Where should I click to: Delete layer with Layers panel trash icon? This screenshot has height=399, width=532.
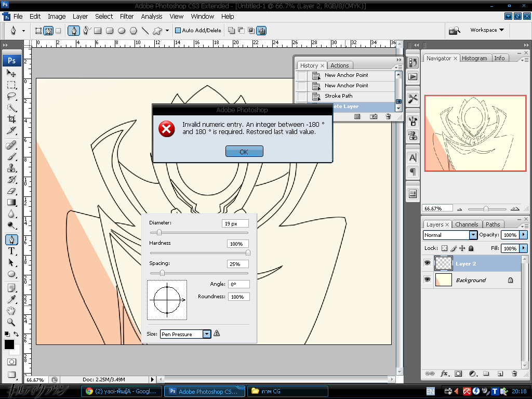click(514, 374)
